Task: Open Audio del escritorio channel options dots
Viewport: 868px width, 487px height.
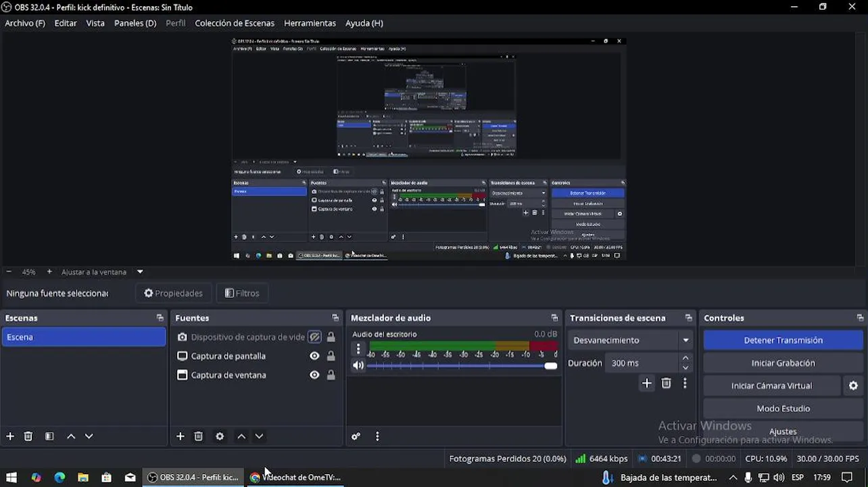Action: pos(358,349)
